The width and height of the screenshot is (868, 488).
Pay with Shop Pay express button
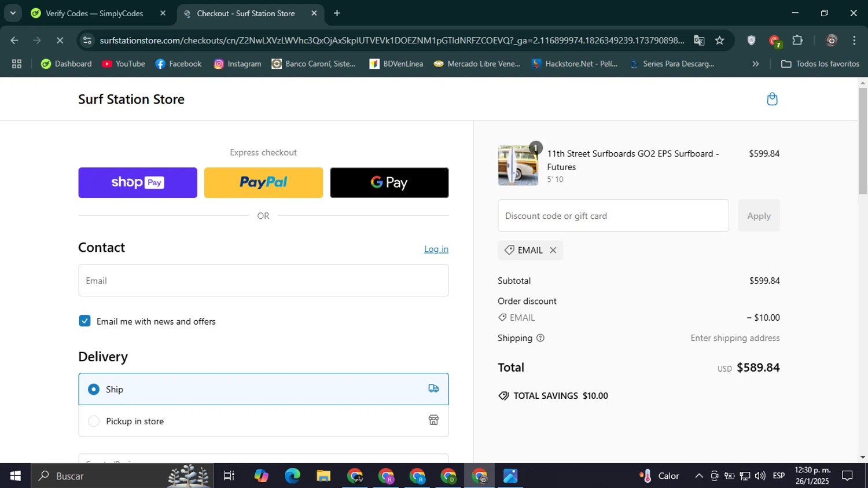(138, 182)
